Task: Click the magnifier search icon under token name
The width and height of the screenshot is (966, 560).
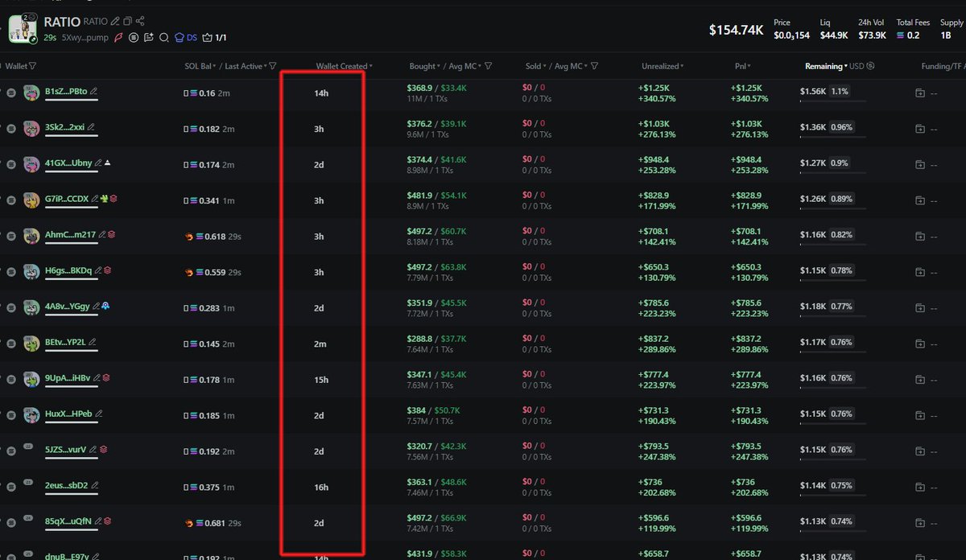Action: click(x=164, y=37)
